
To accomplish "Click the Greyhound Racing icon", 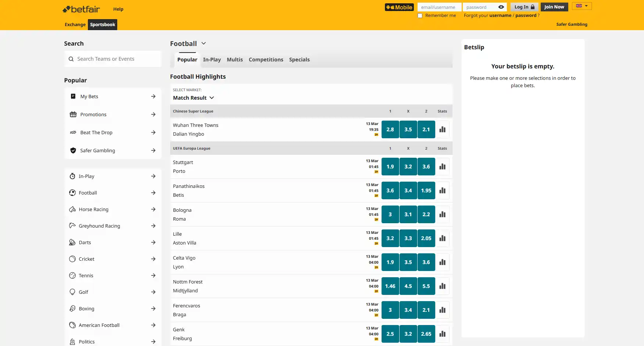I will [72, 226].
